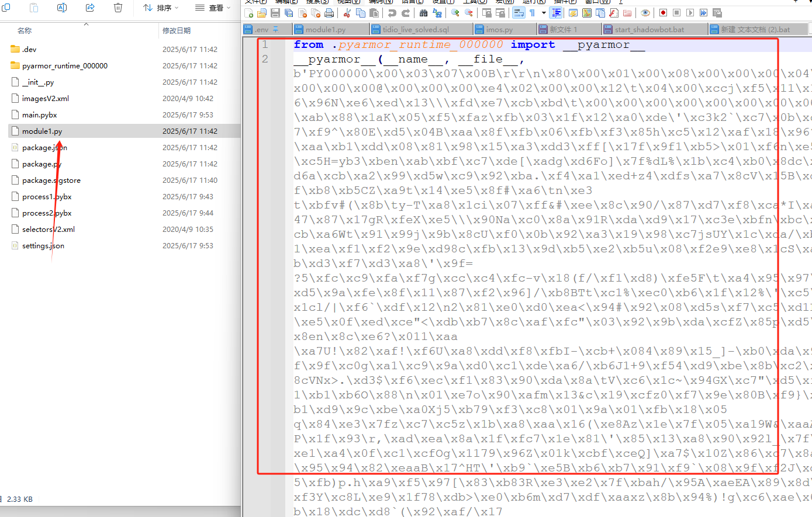Open the 排序 sort dropdown
The width and height of the screenshot is (812, 517).
click(x=161, y=8)
